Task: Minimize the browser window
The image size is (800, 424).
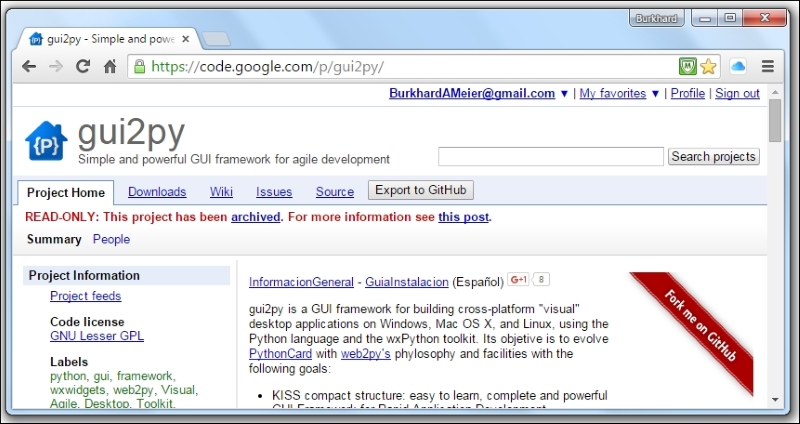Action: 705,18
